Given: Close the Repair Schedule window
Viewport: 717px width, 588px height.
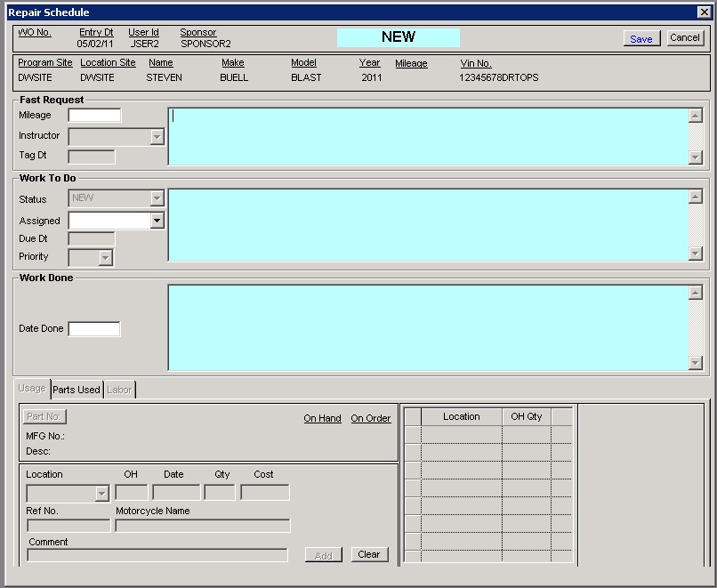Looking at the screenshot, I should click(x=704, y=12).
